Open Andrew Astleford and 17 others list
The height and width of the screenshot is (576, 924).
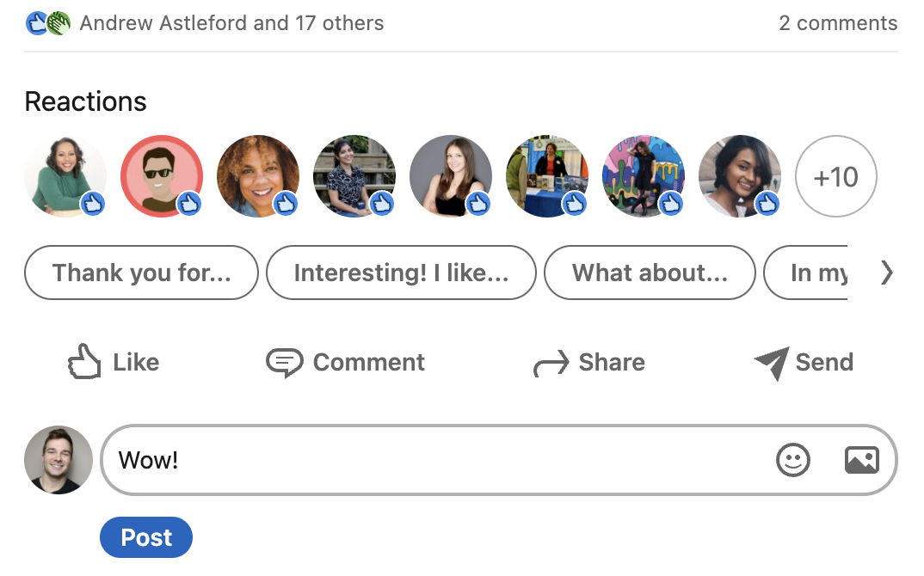click(x=231, y=23)
